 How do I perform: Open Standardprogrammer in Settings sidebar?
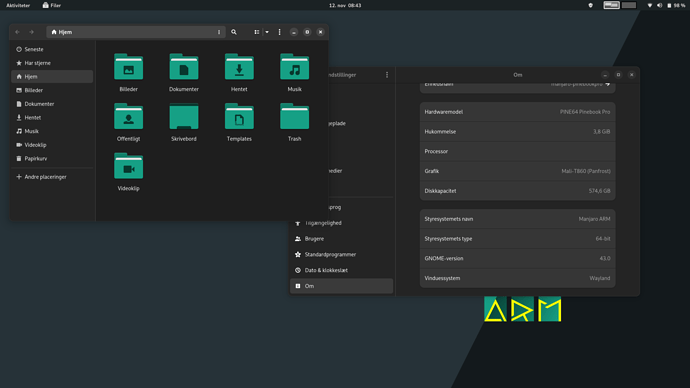(x=341, y=255)
